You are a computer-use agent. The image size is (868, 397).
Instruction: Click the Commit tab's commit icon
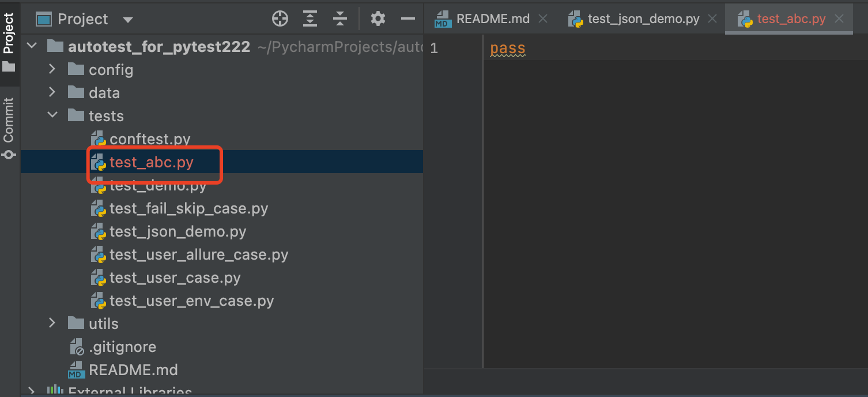[9, 155]
